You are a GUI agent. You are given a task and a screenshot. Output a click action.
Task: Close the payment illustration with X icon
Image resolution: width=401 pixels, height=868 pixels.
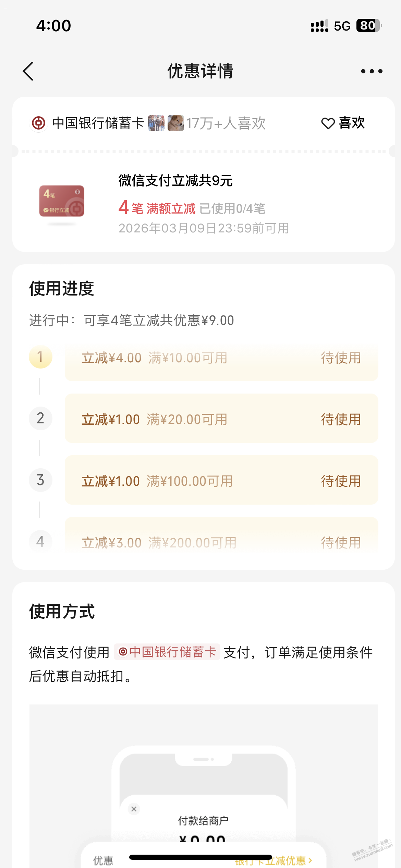[134, 809]
